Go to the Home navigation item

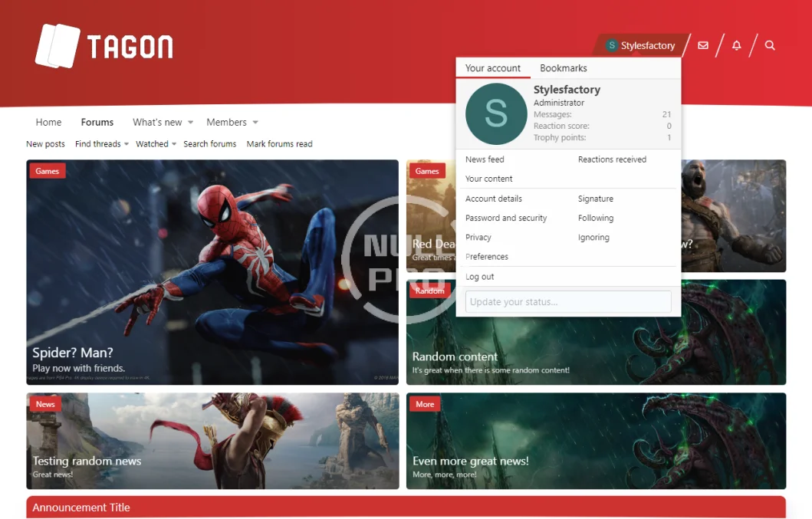tap(48, 123)
